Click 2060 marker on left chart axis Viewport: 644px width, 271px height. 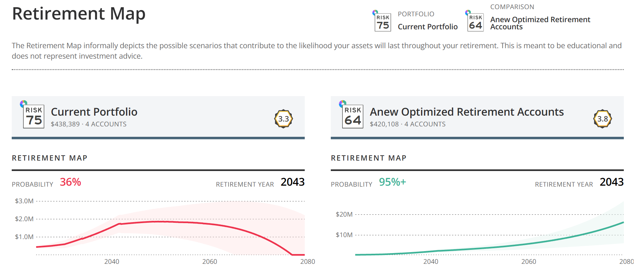(x=210, y=262)
